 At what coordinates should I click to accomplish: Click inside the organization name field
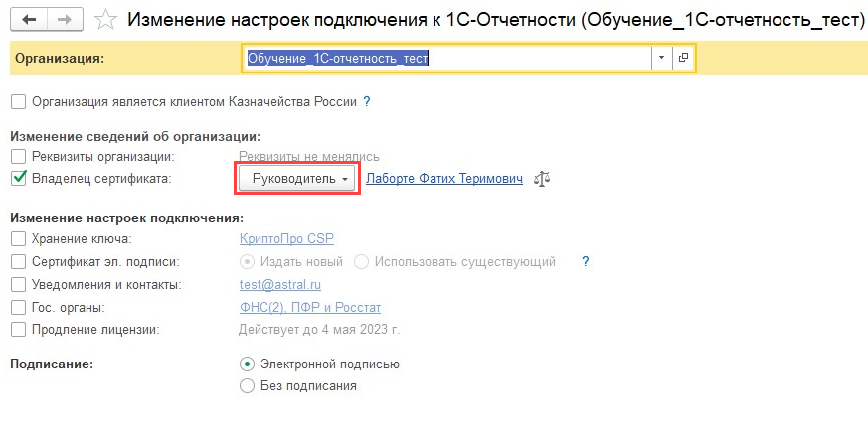coord(447,59)
